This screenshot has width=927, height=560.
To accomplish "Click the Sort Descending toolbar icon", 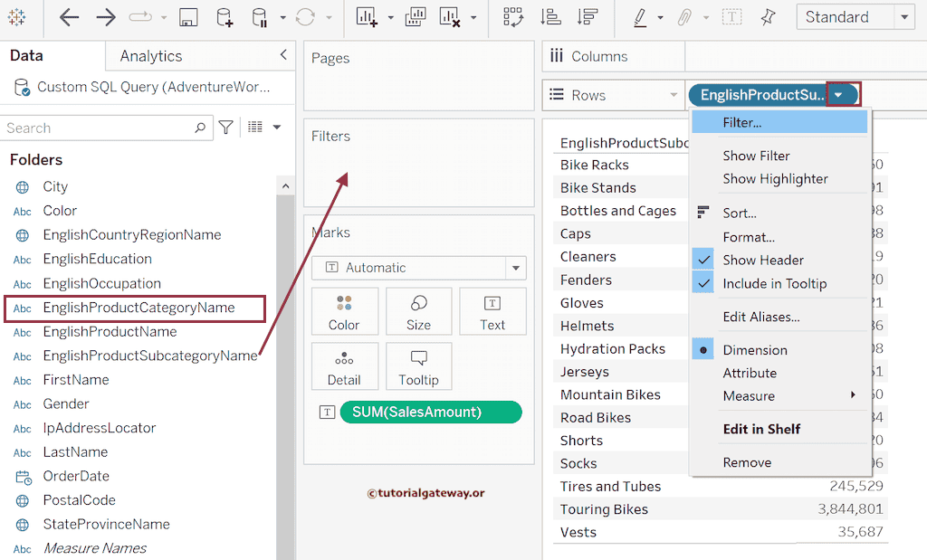I will [x=587, y=17].
